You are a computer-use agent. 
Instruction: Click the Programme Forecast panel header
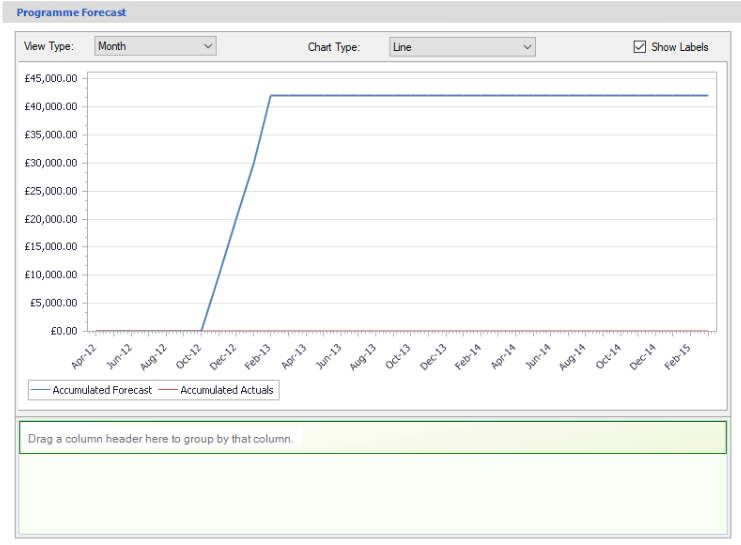click(x=71, y=12)
